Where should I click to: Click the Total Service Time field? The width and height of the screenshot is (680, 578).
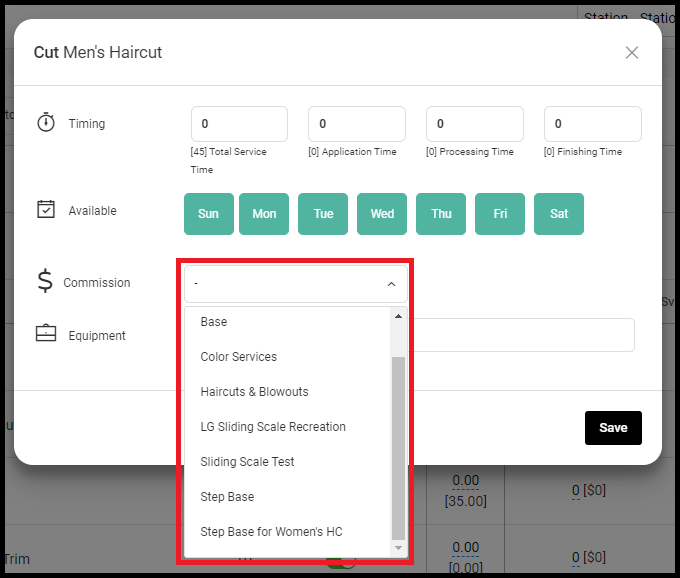tap(239, 124)
